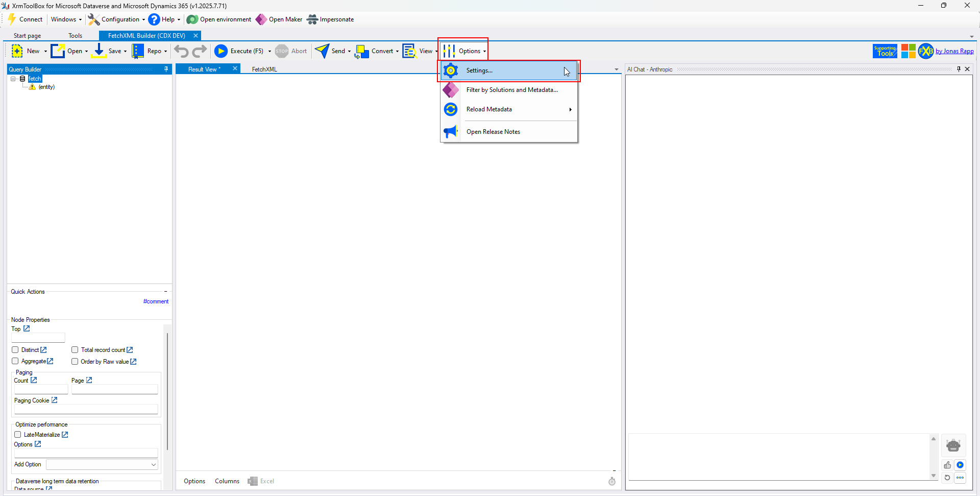The width and height of the screenshot is (980, 496).
Task: Expand the Send dropdown arrow
Action: click(349, 51)
